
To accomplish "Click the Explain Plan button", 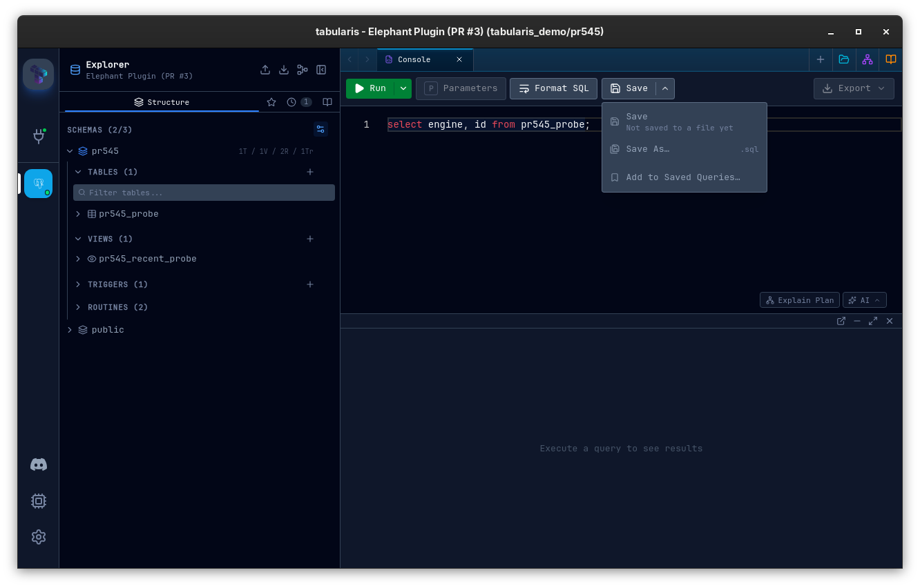I will [x=800, y=300].
